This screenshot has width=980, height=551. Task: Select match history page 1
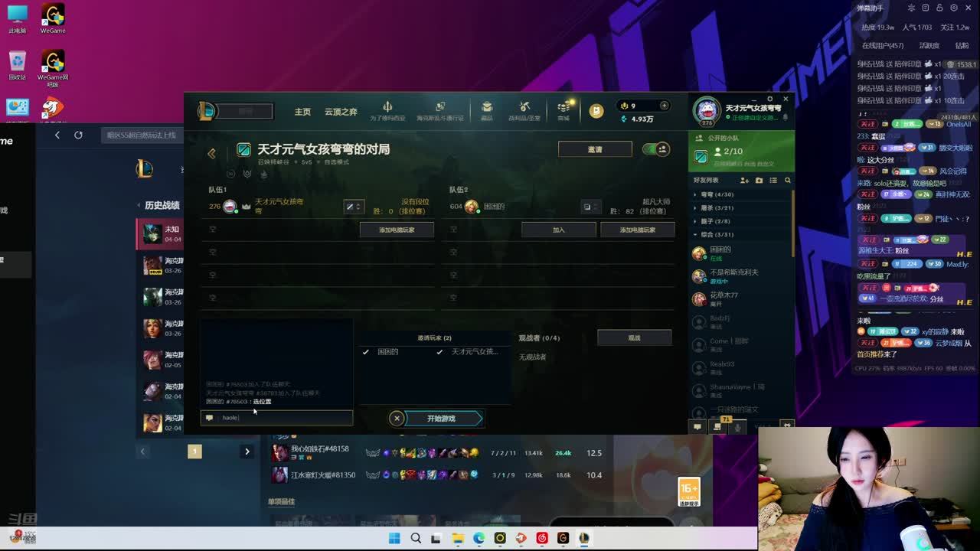[194, 452]
